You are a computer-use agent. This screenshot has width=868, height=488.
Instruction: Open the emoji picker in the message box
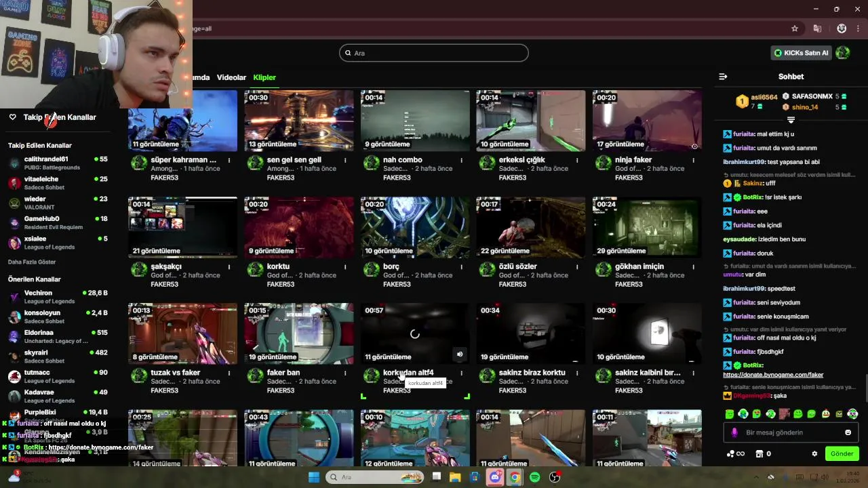(x=848, y=432)
